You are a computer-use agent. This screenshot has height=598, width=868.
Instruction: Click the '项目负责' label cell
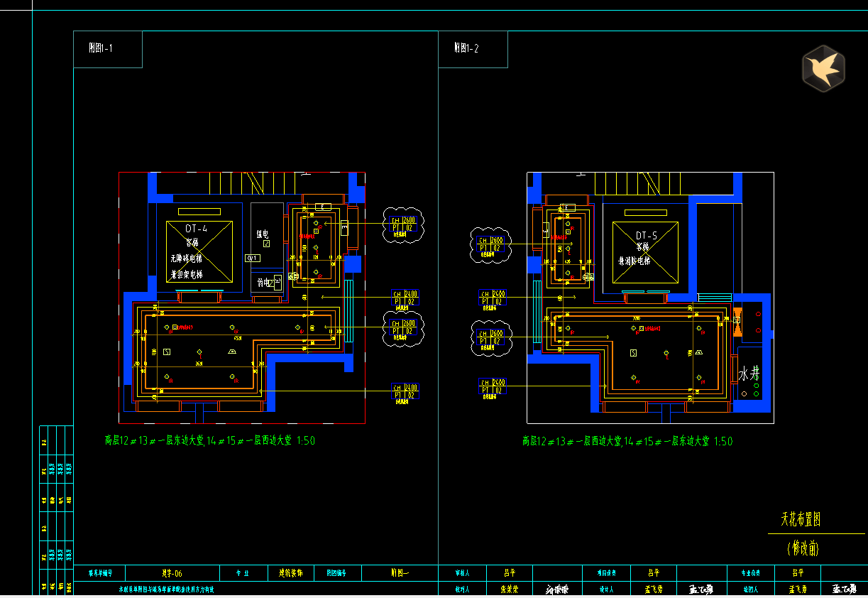[606, 572]
